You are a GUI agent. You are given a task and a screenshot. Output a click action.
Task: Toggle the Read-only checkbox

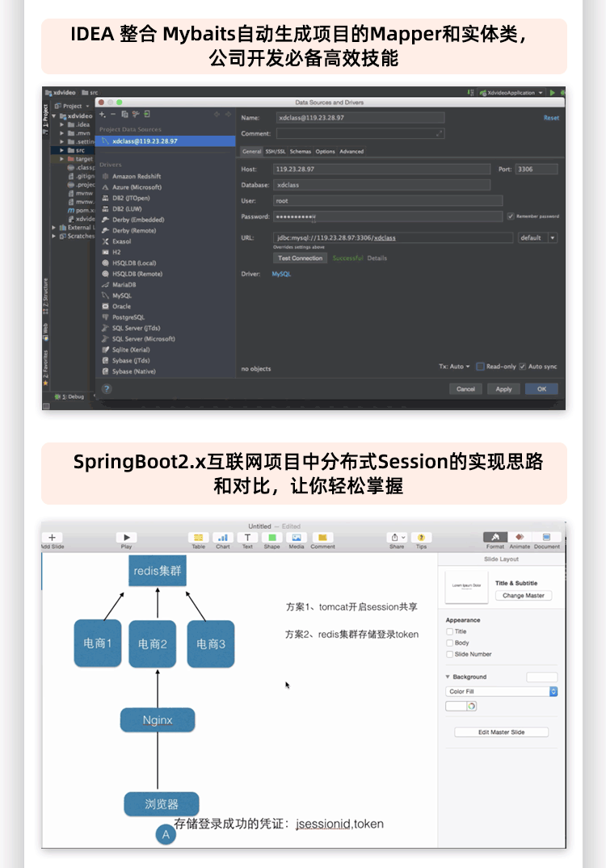(x=480, y=367)
